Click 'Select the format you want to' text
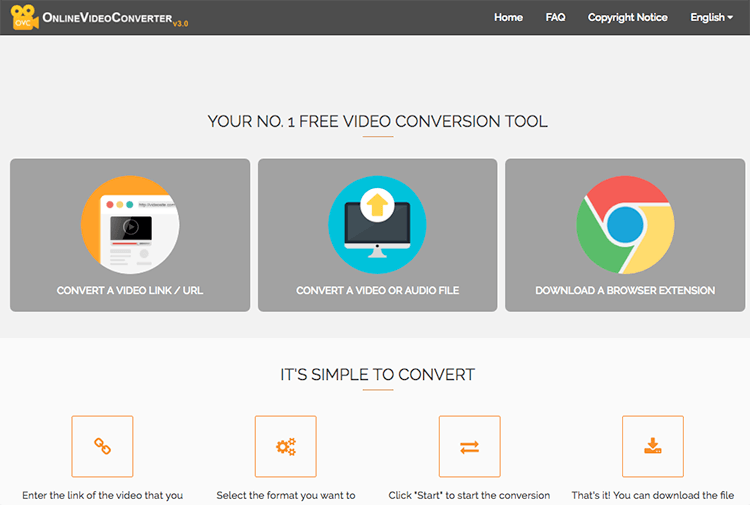 [286, 495]
